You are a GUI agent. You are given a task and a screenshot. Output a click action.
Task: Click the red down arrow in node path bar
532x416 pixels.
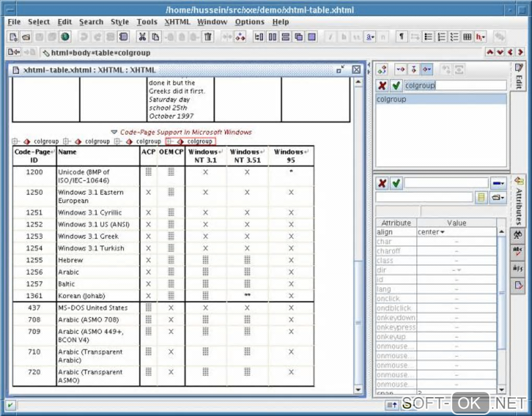point(500,52)
